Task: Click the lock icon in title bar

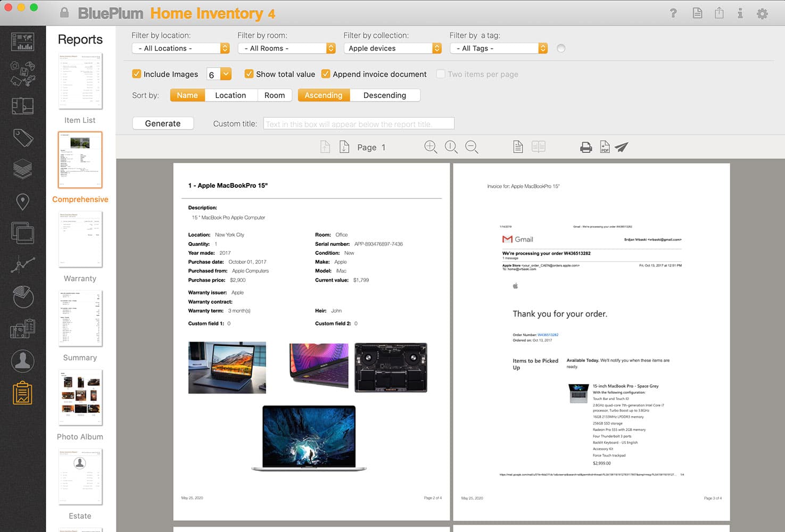Action: tap(64, 13)
